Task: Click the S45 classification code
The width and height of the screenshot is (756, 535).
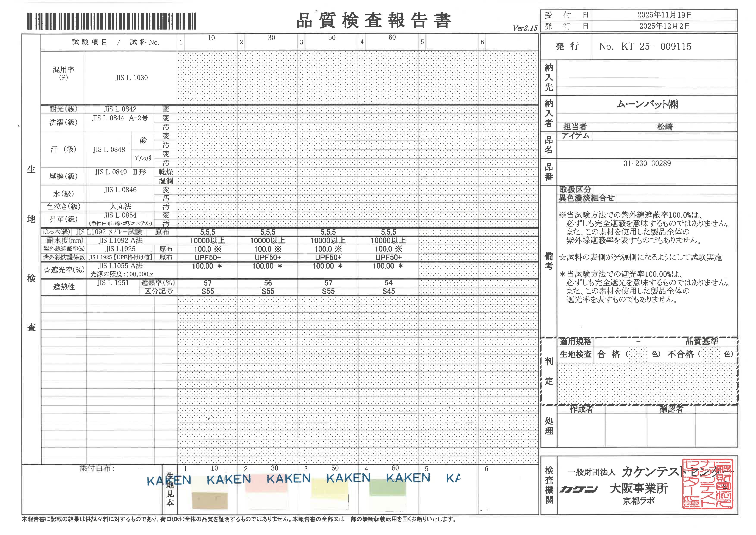Action: click(388, 291)
